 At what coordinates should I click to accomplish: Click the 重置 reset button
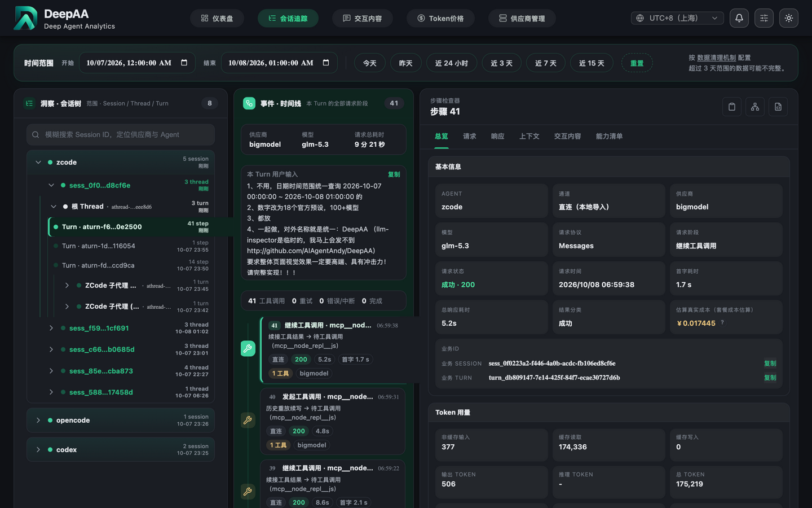tap(637, 63)
